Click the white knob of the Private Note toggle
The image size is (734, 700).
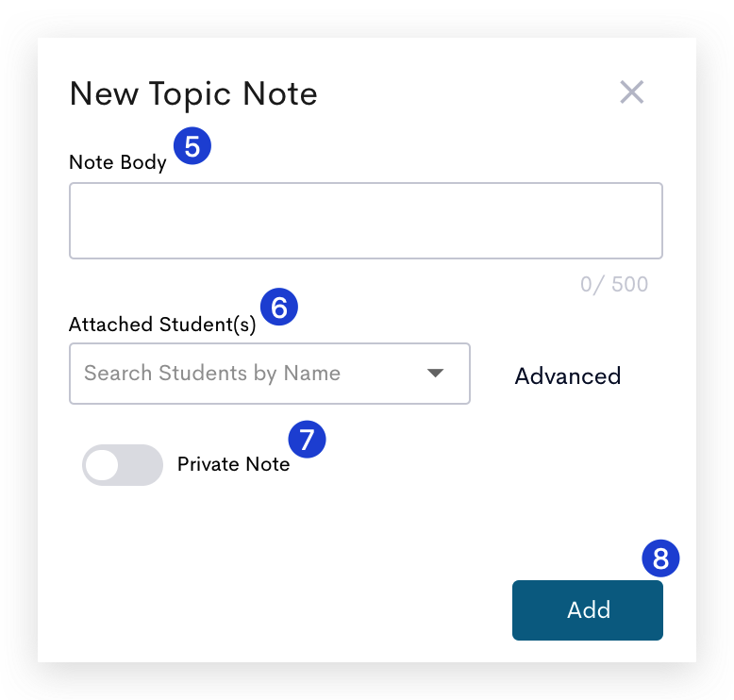coord(102,465)
